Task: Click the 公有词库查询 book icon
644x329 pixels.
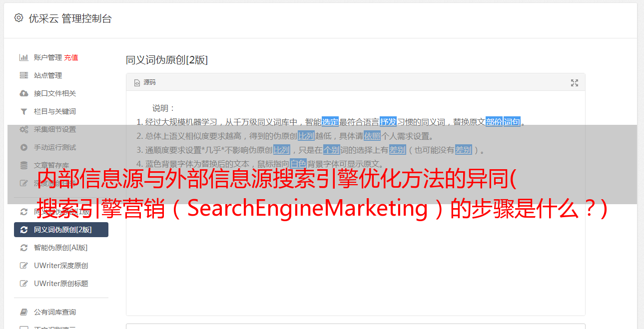Action: [x=23, y=312]
